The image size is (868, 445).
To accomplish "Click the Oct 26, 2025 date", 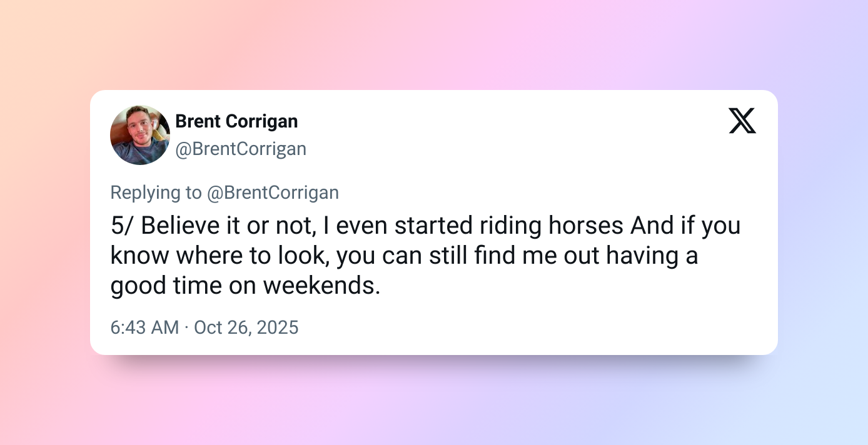I will [x=246, y=327].
